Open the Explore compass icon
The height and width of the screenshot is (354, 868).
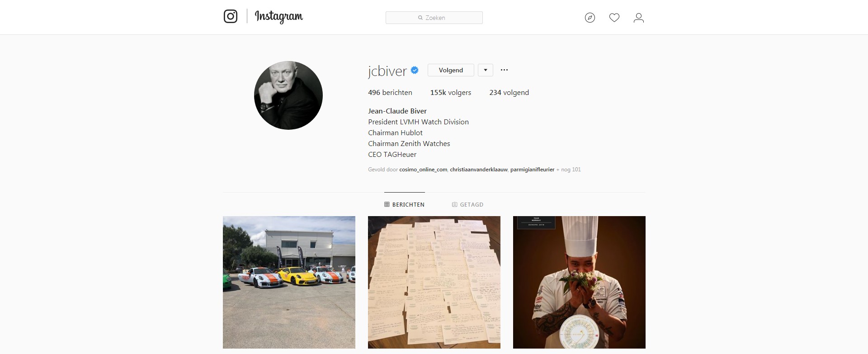pyautogui.click(x=590, y=18)
